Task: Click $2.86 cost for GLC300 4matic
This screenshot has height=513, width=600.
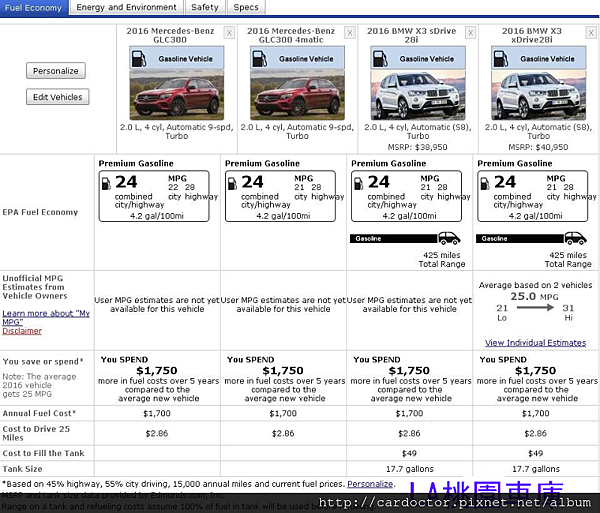Action: pos(283,433)
